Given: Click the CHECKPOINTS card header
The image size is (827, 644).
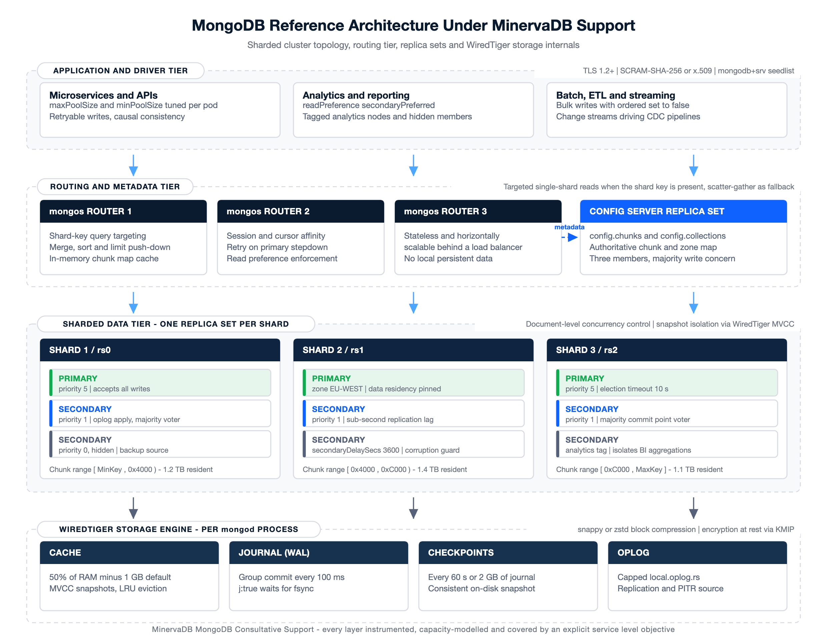Looking at the screenshot, I should point(508,552).
